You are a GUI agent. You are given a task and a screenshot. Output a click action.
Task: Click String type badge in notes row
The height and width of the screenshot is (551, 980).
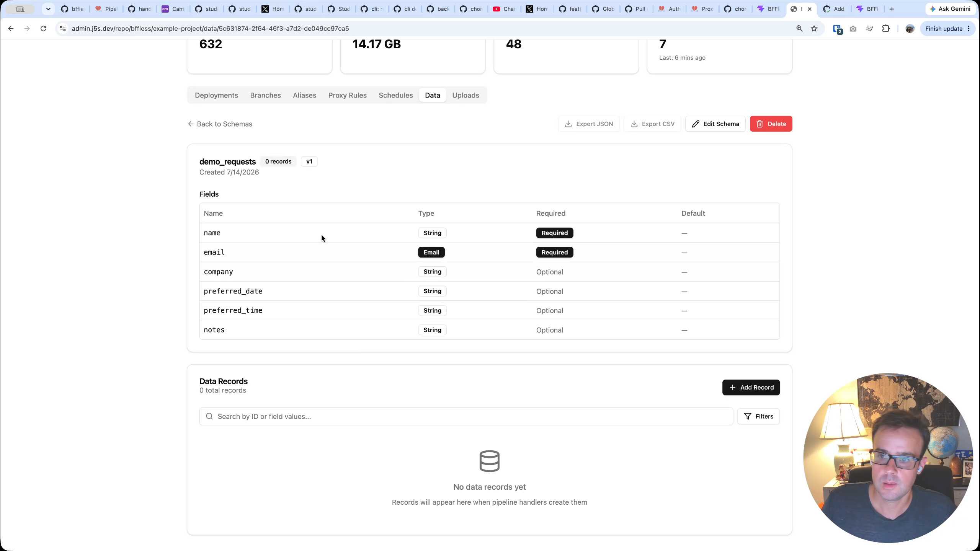pyautogui.click(x=432, y=330)
